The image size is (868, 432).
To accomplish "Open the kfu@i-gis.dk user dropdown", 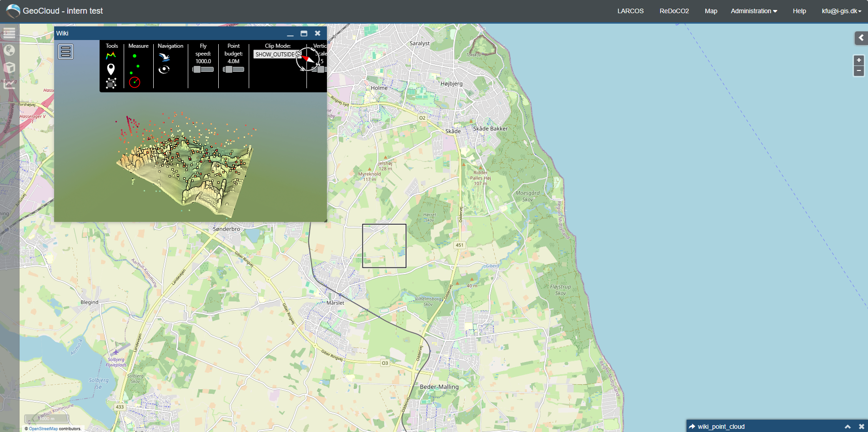I will coord(842,11).
